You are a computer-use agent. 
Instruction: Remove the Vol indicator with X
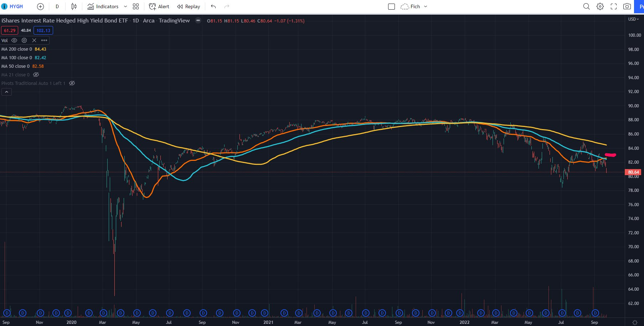[x=34, y=40]
